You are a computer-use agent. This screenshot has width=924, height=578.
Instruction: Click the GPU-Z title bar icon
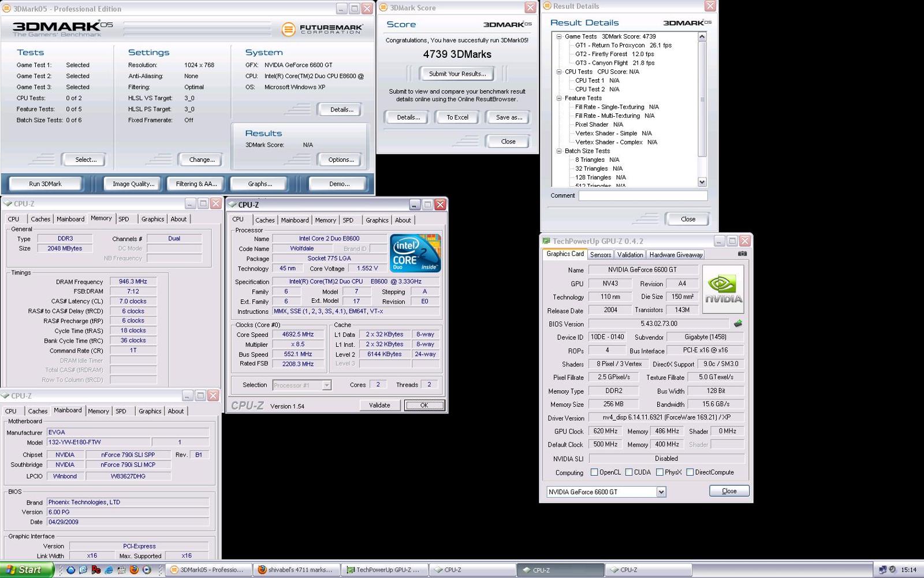click(x=546, y=241)
